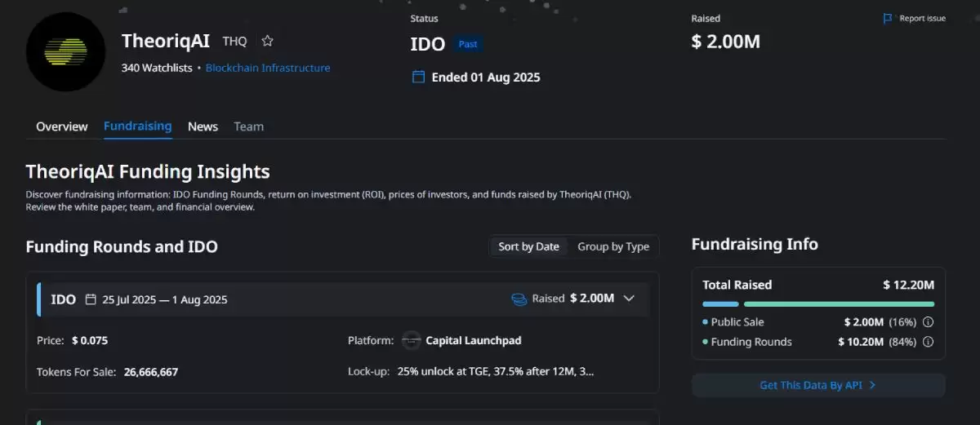The height and width of the screenshot is (425, 980).
Task: Open the Blockchain Infrastructure category link
Action: [x=268, y=68]
